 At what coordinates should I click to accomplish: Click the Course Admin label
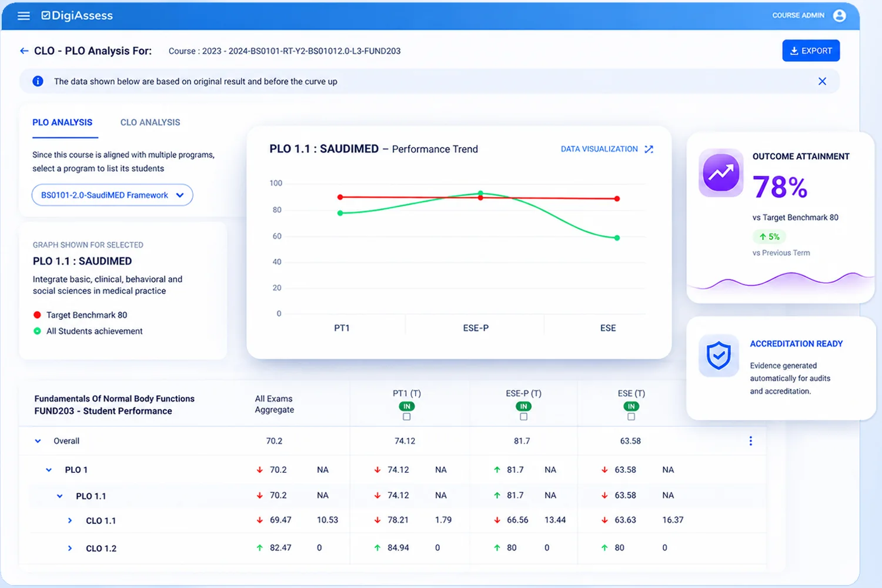point(798,15)
